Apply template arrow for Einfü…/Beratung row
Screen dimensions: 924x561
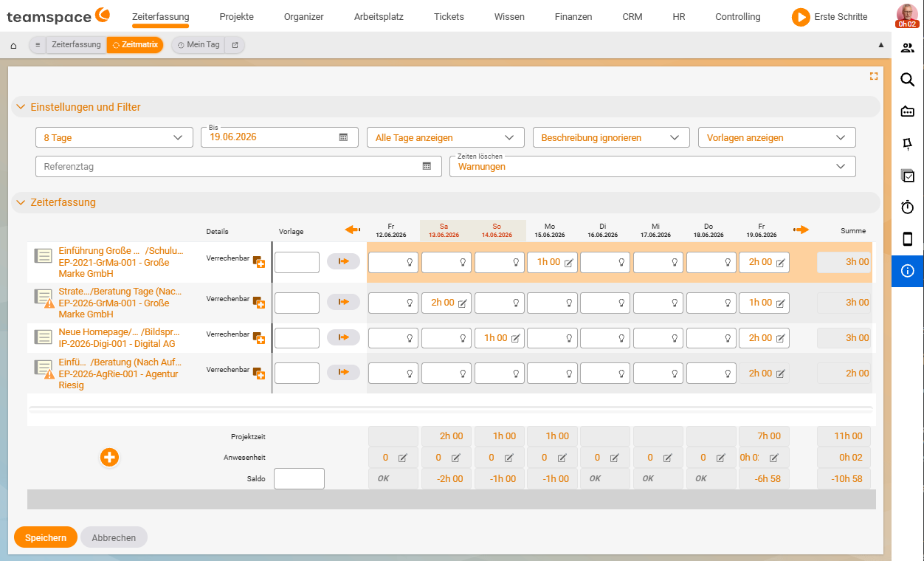[x=343, y=373]
